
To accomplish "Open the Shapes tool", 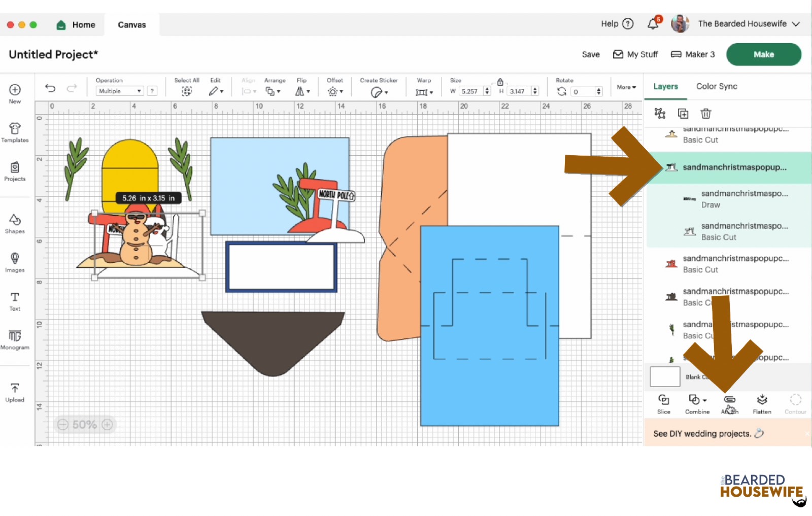I will 15,224.
